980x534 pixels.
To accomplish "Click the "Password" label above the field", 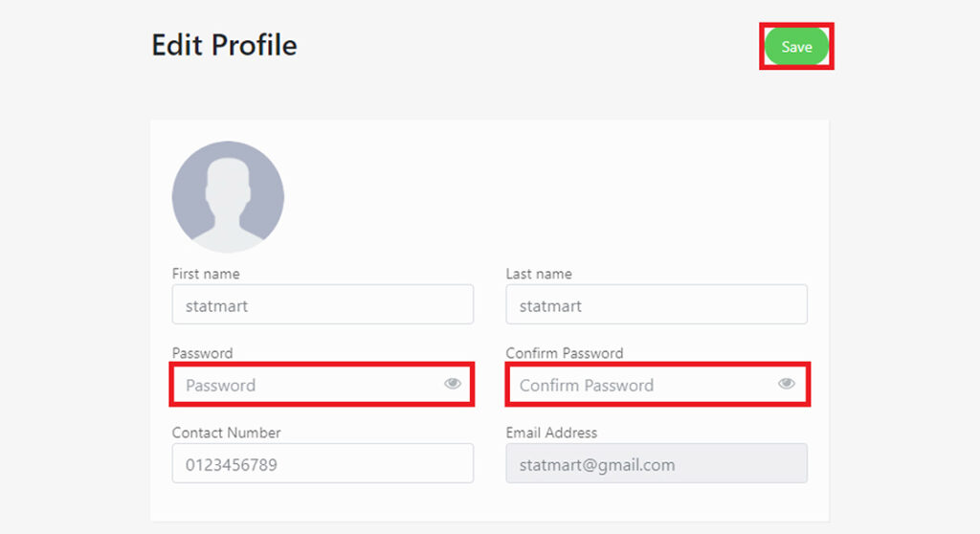I will [x=203, y=353].
